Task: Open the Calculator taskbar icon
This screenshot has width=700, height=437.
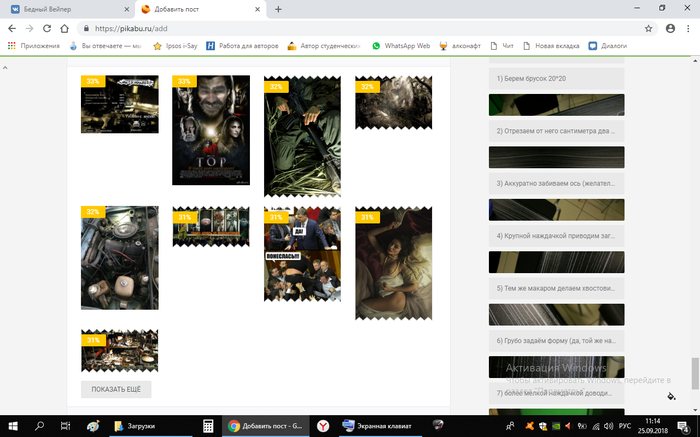Action: (x=208, y=426)
